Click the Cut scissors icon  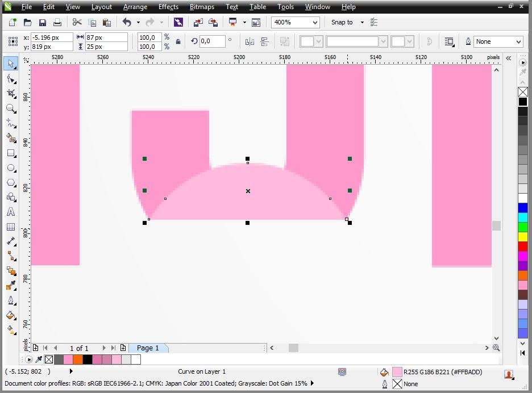[77, 22]
